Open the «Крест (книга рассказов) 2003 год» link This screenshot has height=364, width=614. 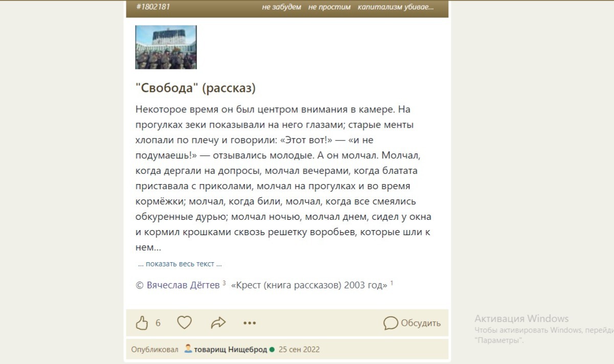pos(310,285)
